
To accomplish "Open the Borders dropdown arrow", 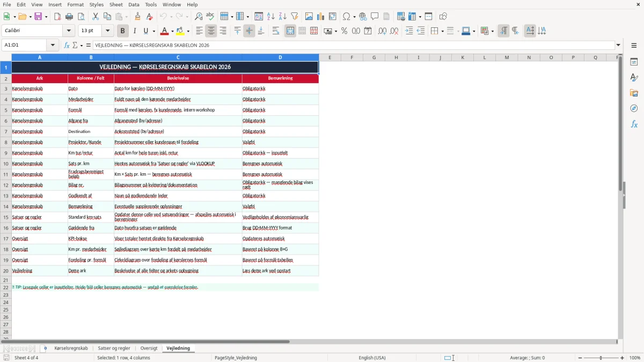I will tap(442, 31).
